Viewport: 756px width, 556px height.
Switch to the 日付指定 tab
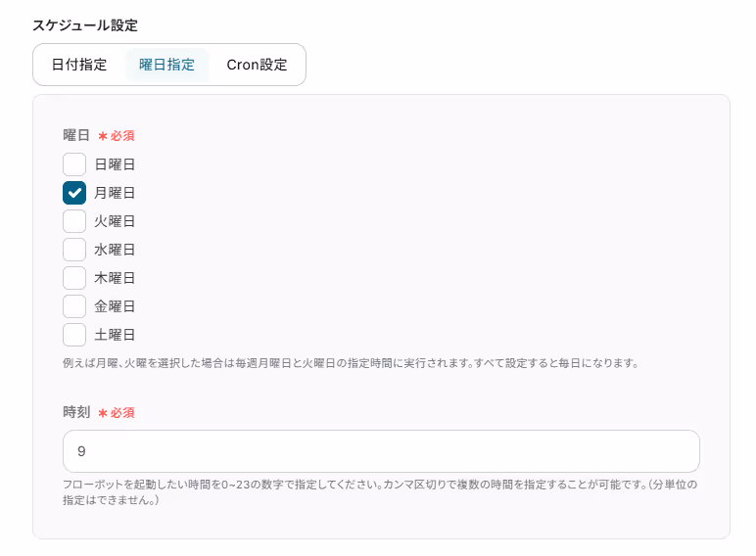[79, 65]
